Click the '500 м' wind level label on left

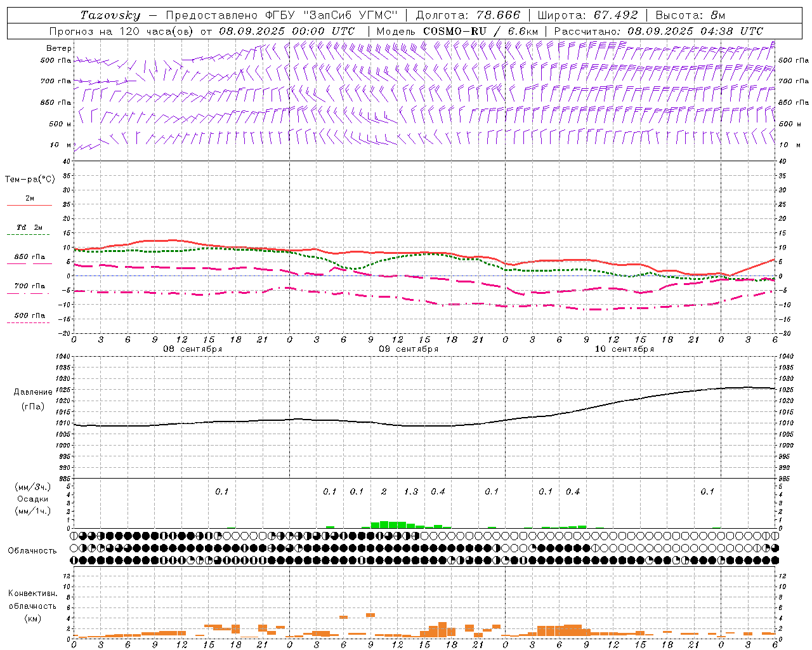pyautogui.click(x=61, y=124)
